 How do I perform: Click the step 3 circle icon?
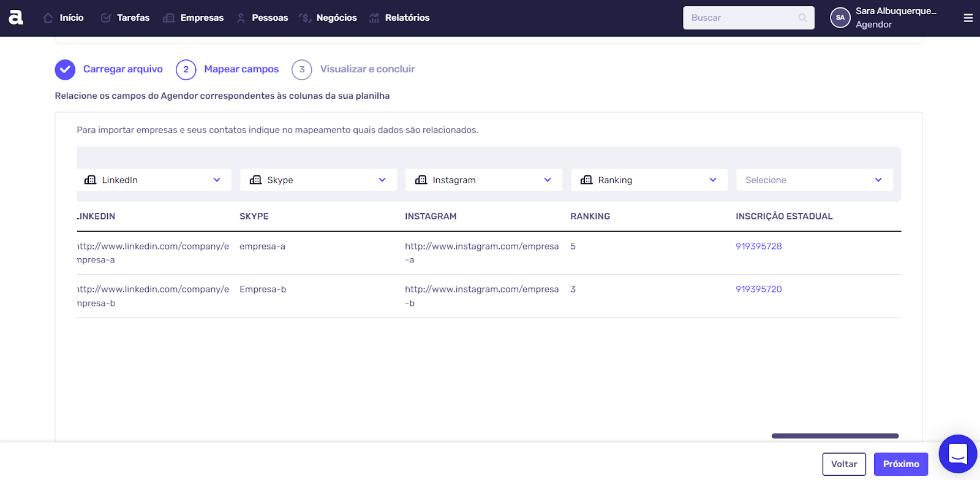(x=302, y=70)
